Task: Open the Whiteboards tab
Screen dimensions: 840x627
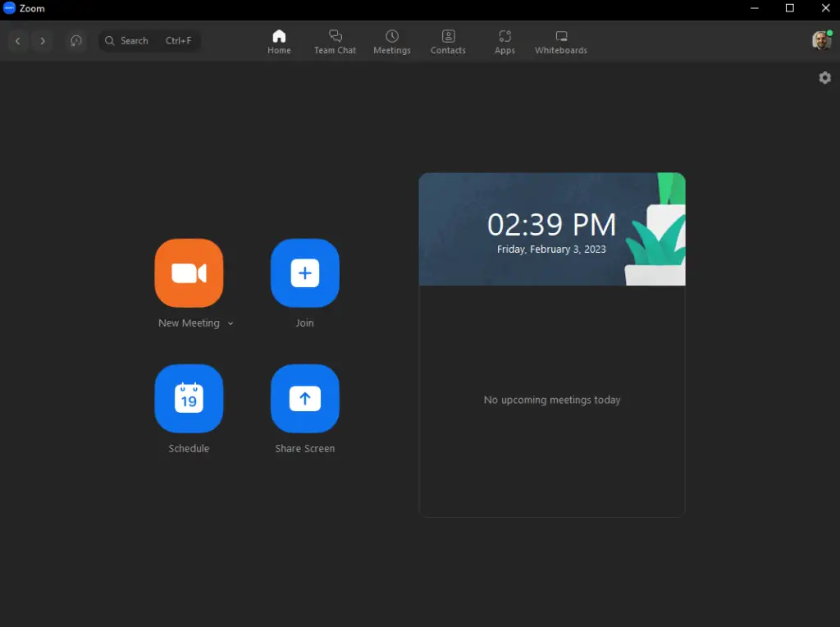Action: click(561, 42)
